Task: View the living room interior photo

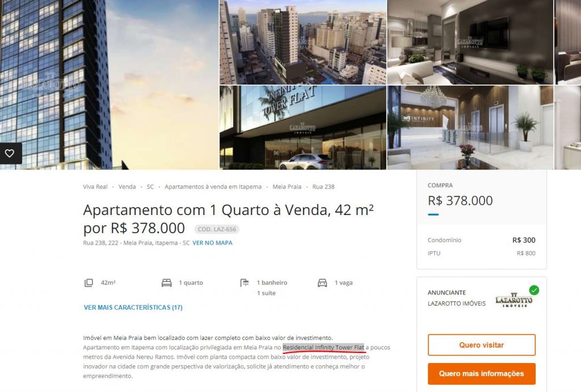Action: click(x=470, y=42)
